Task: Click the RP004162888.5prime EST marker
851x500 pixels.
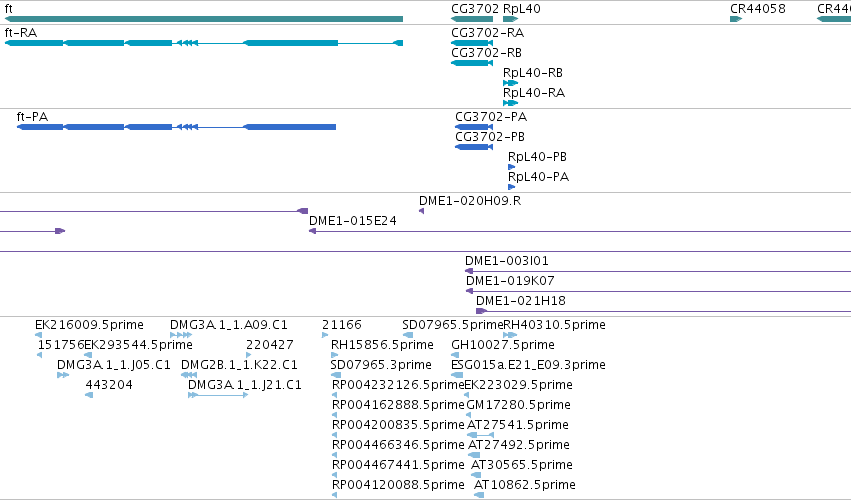Action: coord(334,415)
